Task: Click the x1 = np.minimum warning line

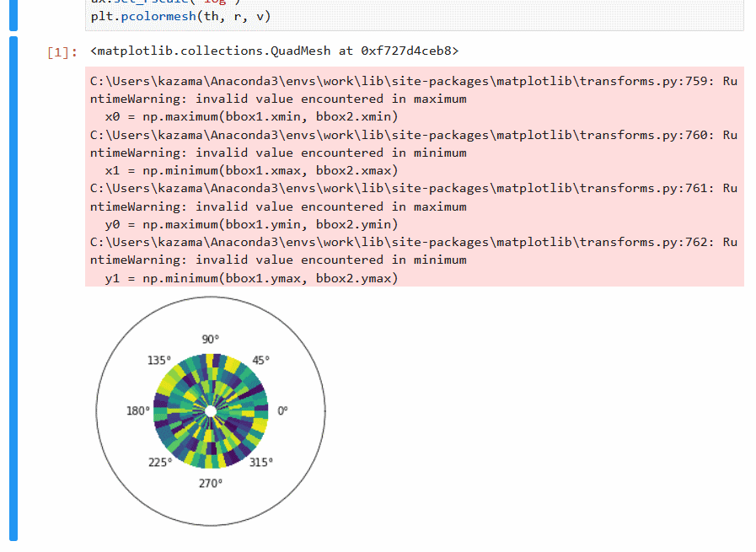Action: pyautogui.click(x=250, y=170)
